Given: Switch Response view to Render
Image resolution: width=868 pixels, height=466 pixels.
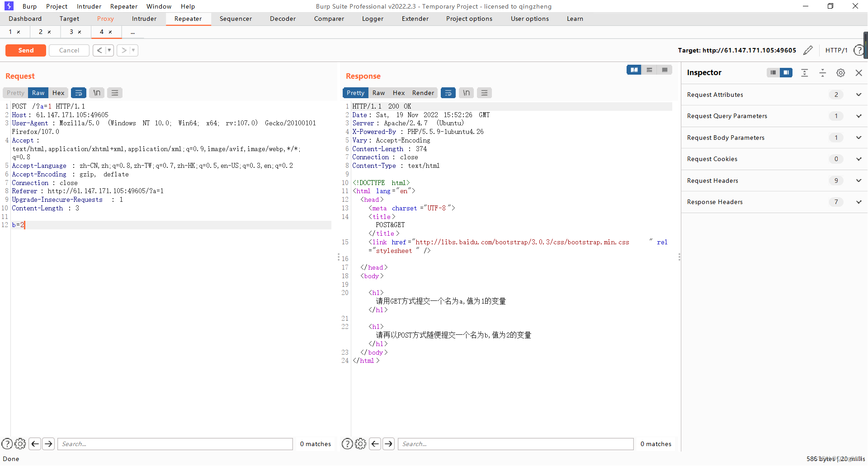Looking at the screenshot, I should tap(423, 93).
